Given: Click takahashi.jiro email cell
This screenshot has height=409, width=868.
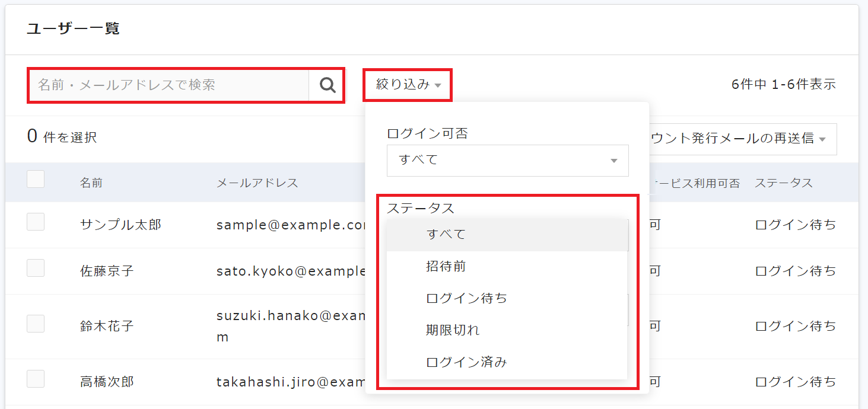Looking at the screenshot, I should click(x=291, y=382).
